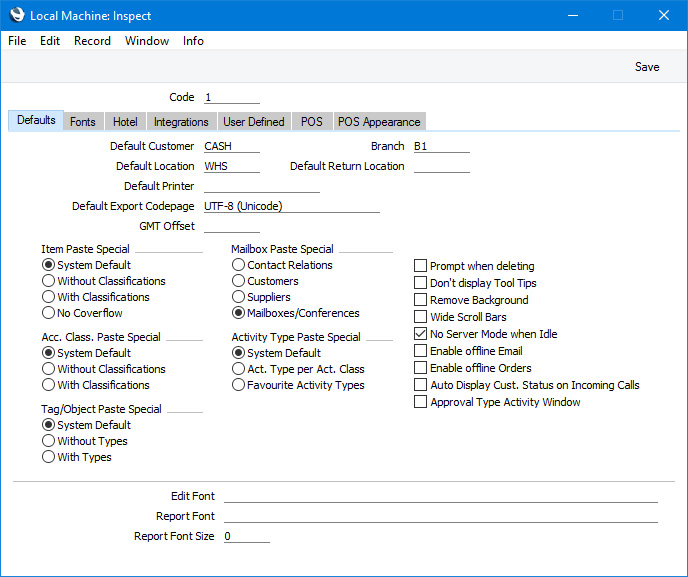Tick Enable offline Orders checkbox
The width and height of the screenshot is (688, 577).
tap(420, 368)
